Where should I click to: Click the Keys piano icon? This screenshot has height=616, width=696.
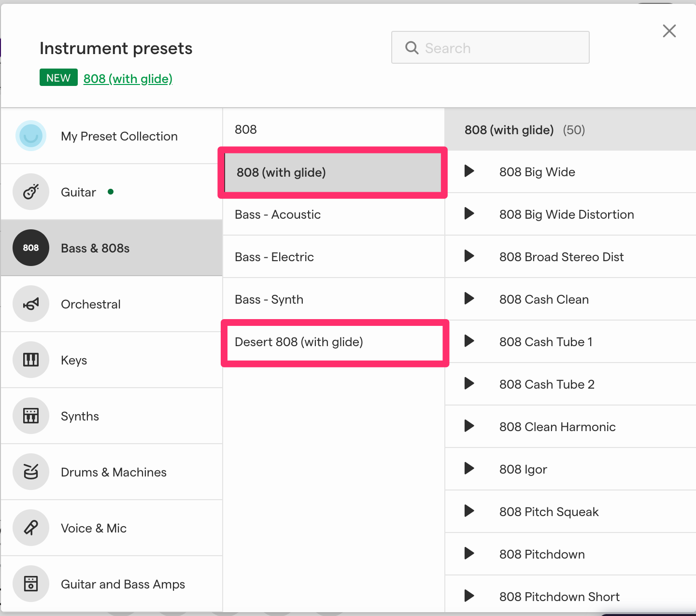point(31,360)
